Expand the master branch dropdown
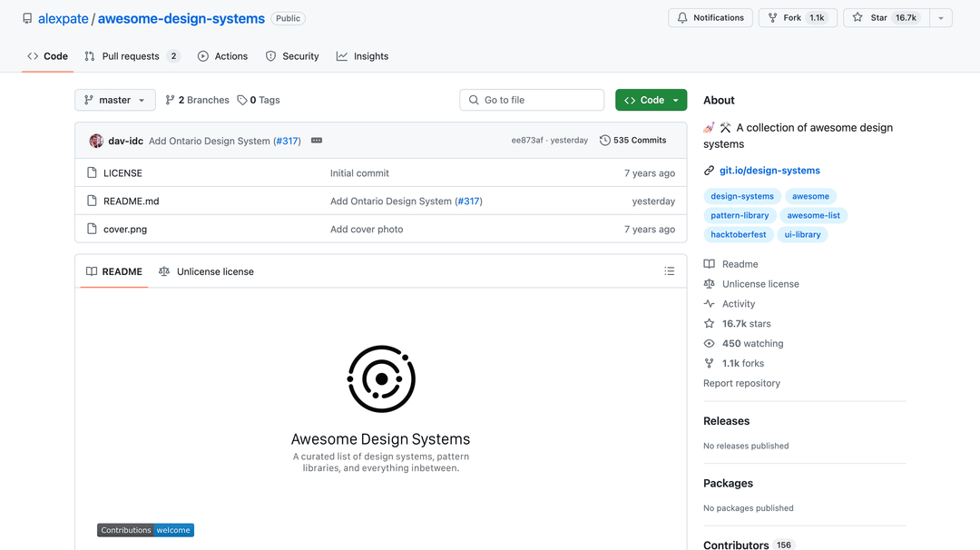The width and height of the screenshot is (980, 550). [x=115, y=100]
